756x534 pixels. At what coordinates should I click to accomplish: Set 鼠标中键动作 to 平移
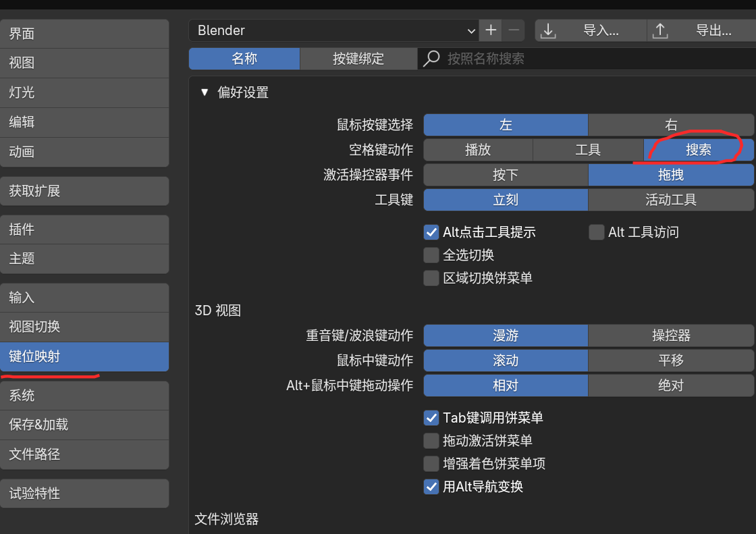tap(671, 361)
